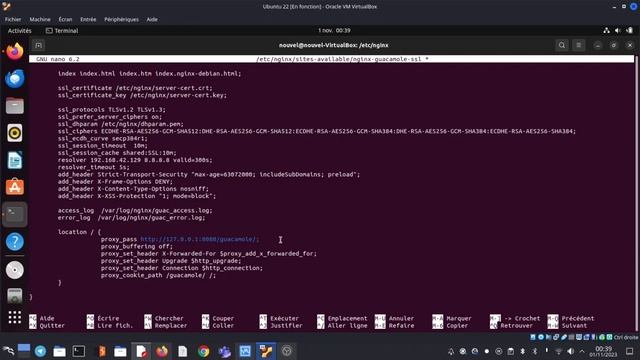
Task: Click the line ssl_ecdh_curve secp384r1;
Action: point(102,138)
